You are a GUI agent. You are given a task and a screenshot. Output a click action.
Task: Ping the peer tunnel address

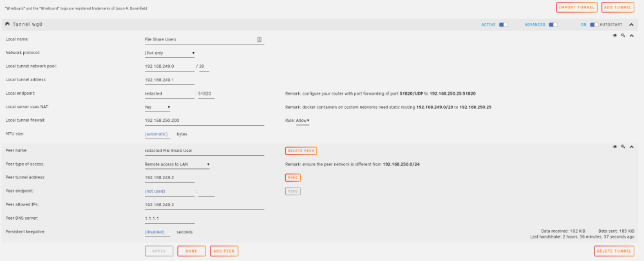[x=293, y=178]
